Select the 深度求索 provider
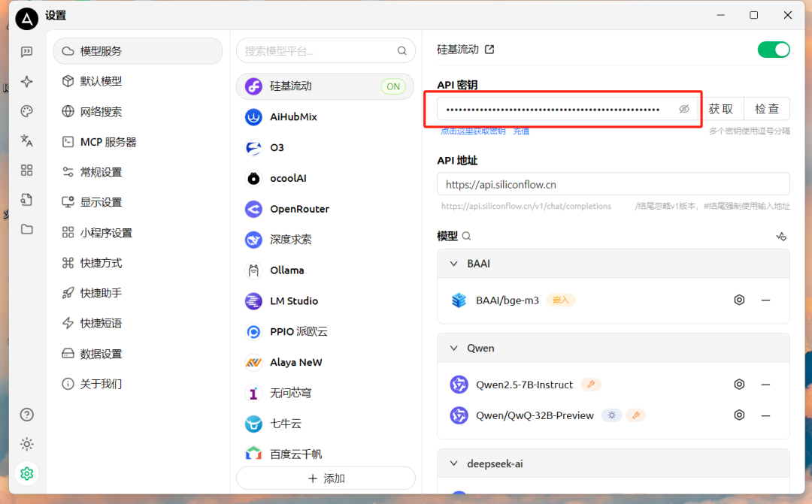Screen dimensions: 812x504 click(x=326, y=240)
